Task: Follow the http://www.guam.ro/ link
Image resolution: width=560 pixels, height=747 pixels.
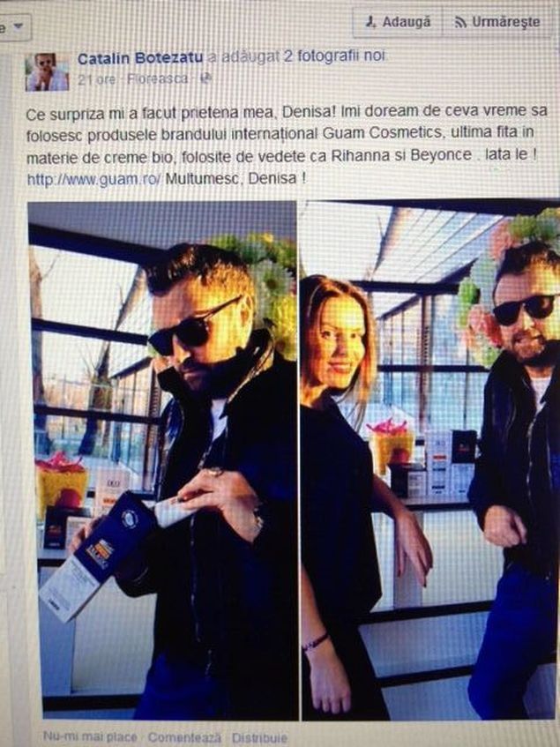Action: coord(93,180)
